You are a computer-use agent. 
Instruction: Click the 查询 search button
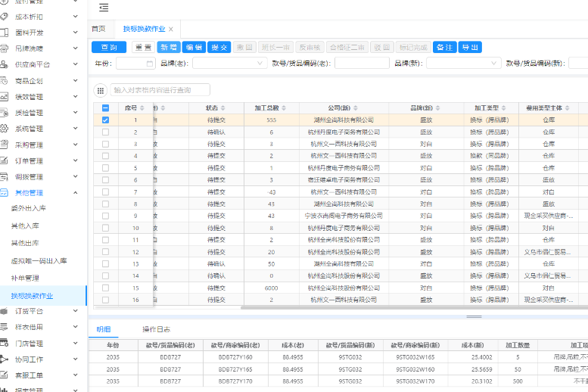[109, 47]
